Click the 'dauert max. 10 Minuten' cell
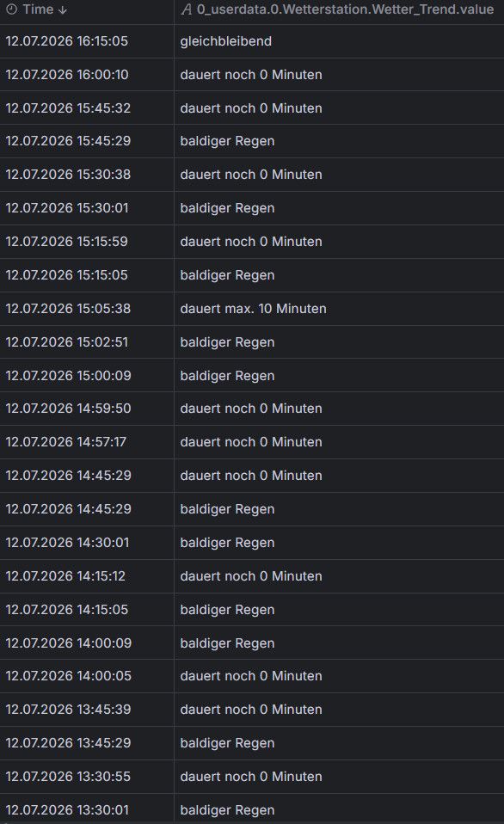Image resolution: width=504 pixels, height=824 pixels. coord(339,309)
